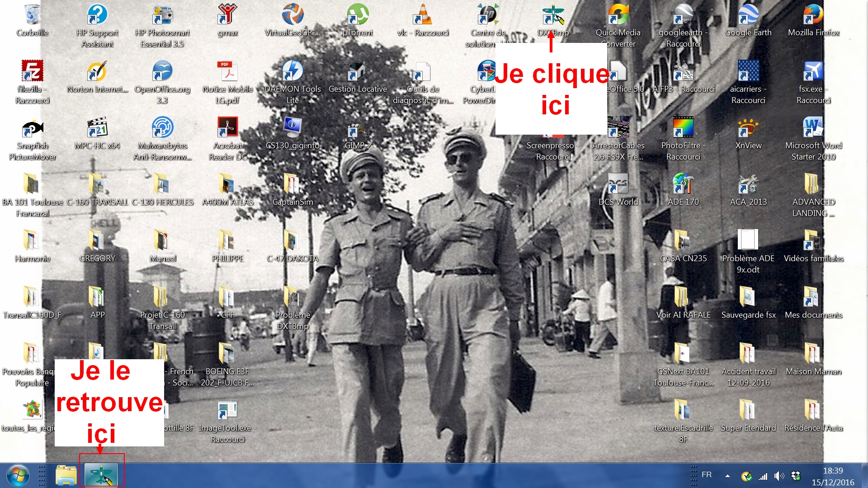Click the FR language indicator
This screenshot has height=488, width=868.
pos(707,475)
